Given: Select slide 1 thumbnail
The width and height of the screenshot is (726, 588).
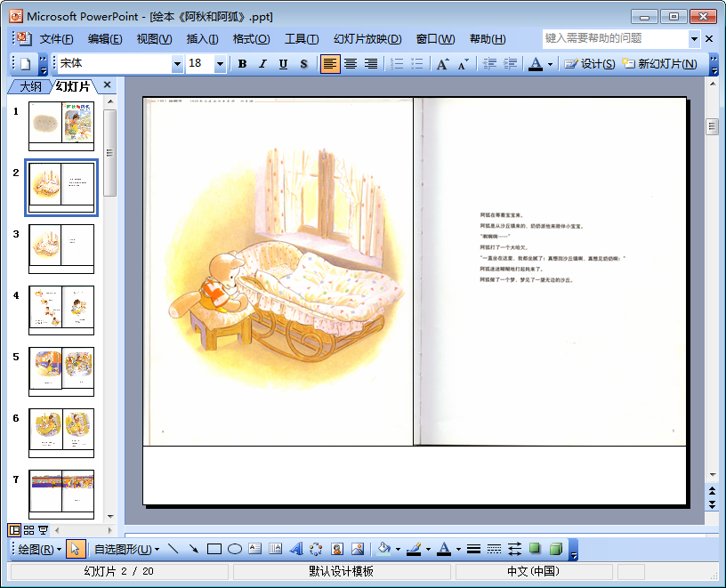Looking at the screenshot, I should pos(61,126).
